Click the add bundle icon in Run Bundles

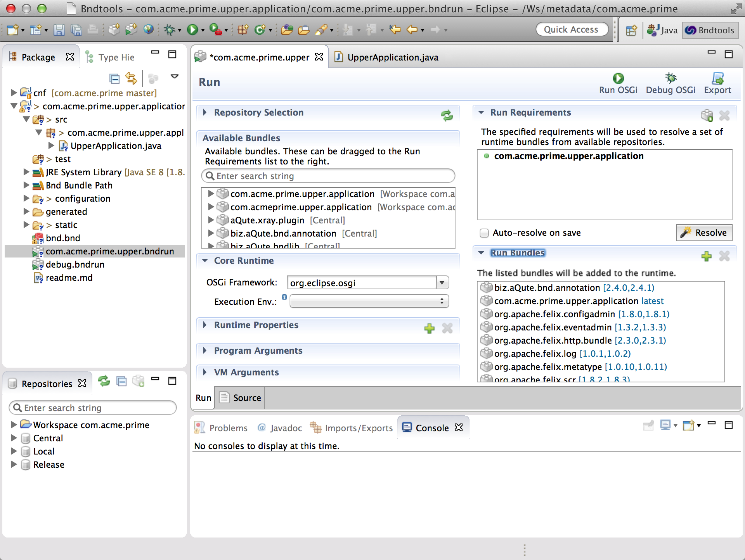coord(706,254)
